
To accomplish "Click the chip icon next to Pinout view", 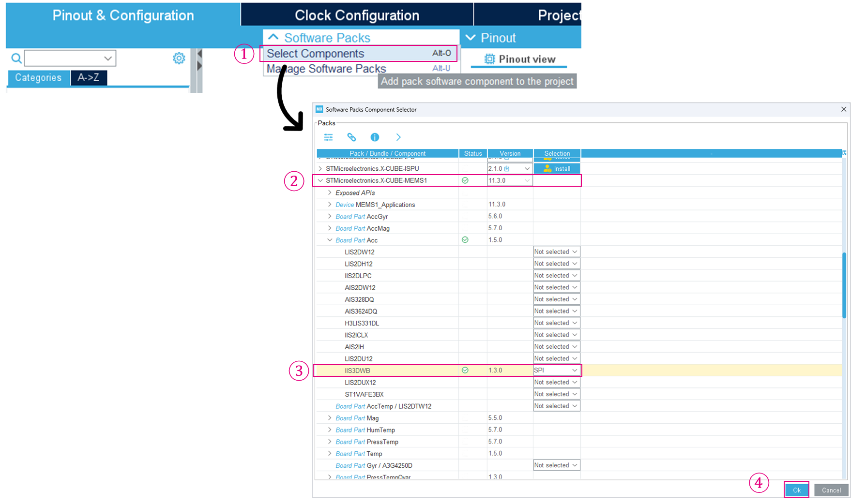I will pos(490,59).
